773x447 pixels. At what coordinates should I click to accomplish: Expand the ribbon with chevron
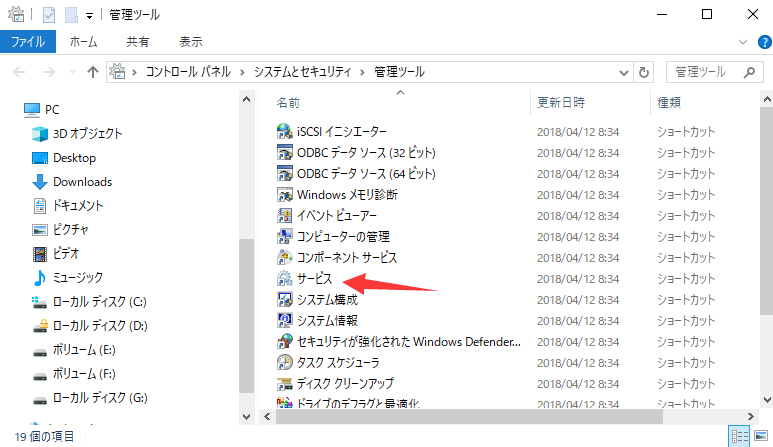pyautogui.click(x=743, y=42)
